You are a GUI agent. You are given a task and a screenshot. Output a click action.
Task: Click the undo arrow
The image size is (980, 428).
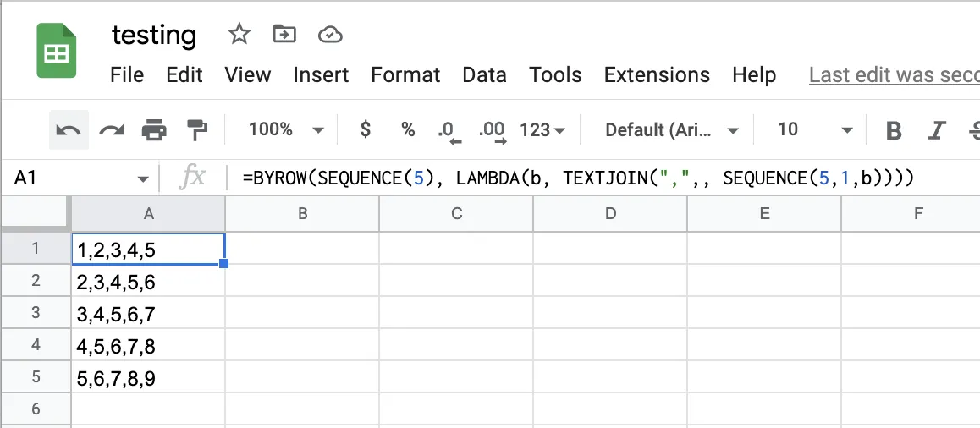tap(69, 130)
